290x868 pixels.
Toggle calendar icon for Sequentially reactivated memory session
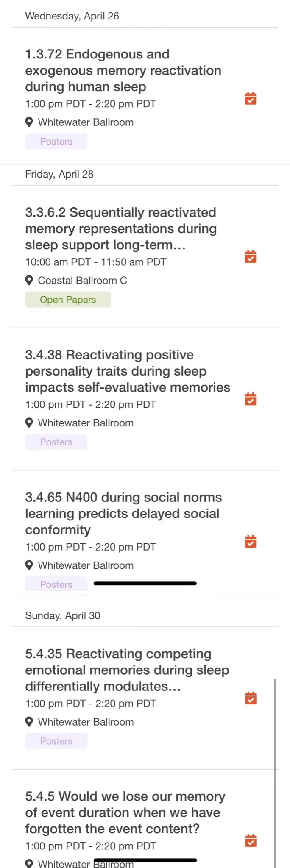251,256
